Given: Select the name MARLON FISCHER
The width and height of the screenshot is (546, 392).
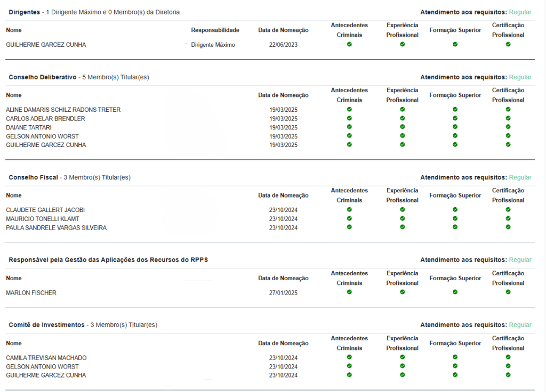Looking at the screenshot, I should (x=31, y=293).
